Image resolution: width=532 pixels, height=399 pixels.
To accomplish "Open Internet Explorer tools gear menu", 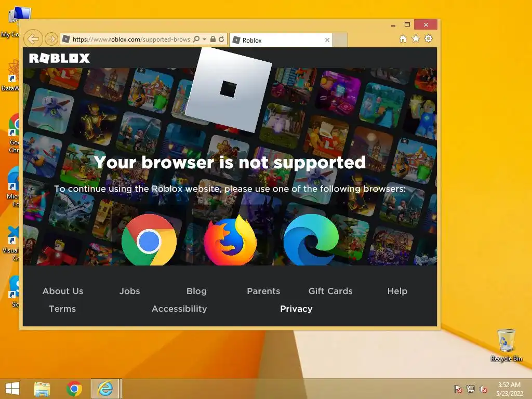I will pos(429,38).
